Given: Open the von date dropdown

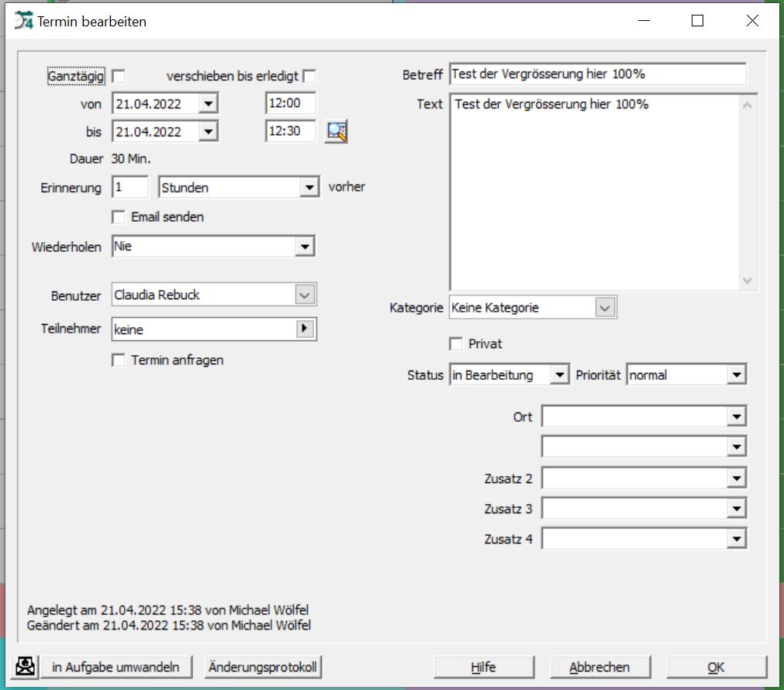Looking at the screenshot, I should [x=208, y=103].
